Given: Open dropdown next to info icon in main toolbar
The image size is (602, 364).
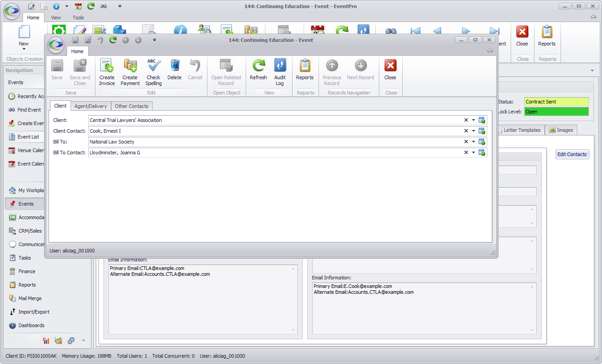Looking at the screenshot, I should click(67, 6).
